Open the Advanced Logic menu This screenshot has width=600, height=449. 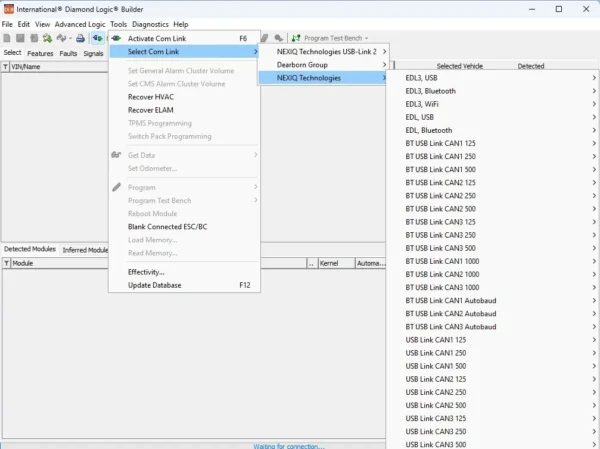click(x=80, y=24)
